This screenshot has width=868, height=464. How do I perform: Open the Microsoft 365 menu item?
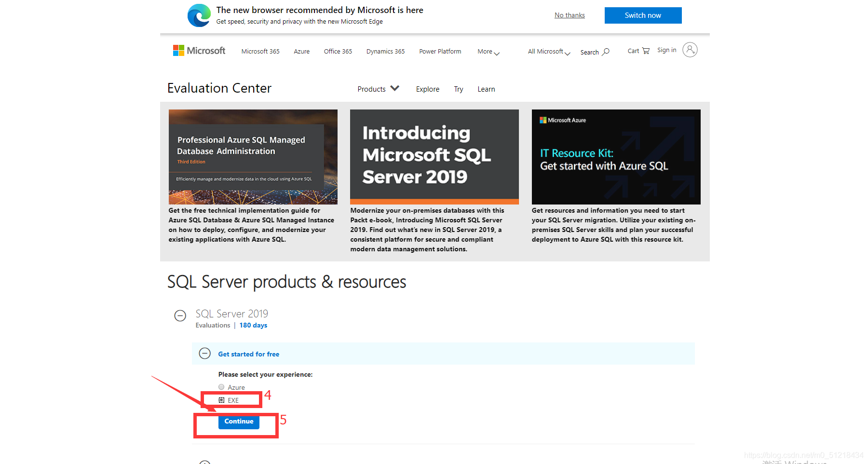(260, 52)
